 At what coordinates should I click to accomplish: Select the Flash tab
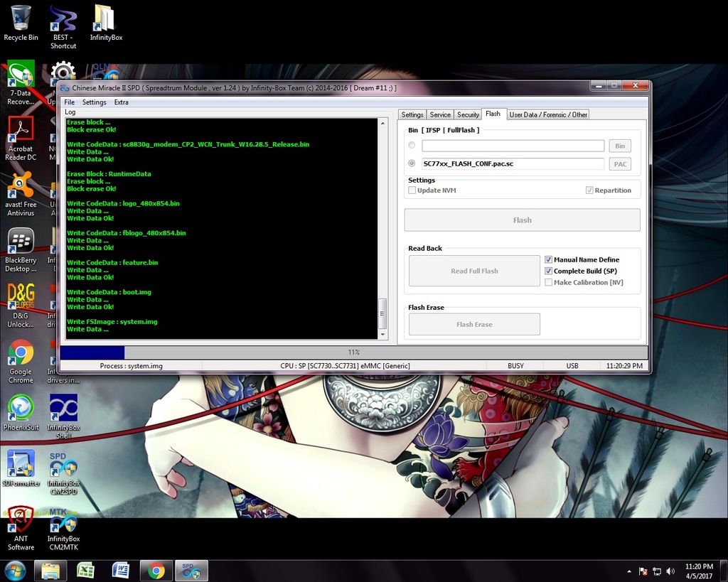[x=493, y=114]
